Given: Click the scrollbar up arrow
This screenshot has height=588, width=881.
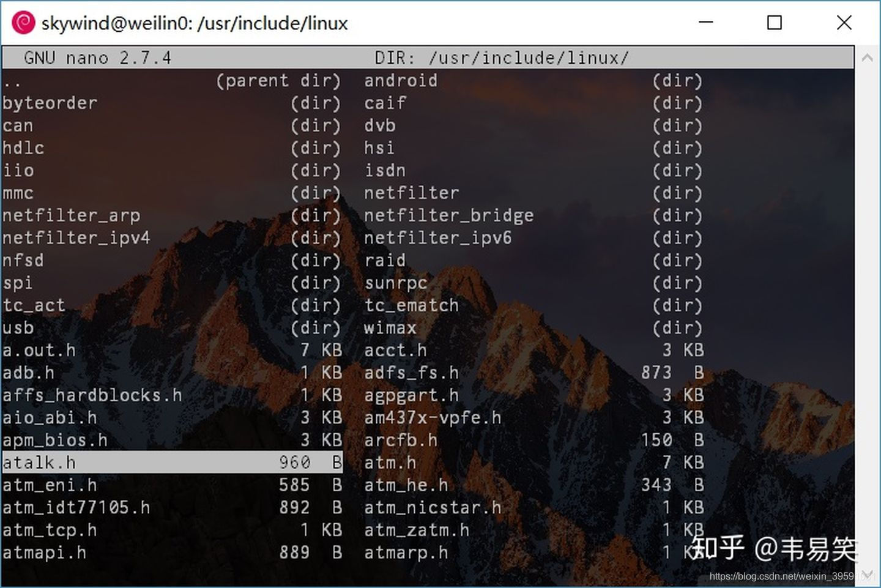Looking at the screenshot, I should [x=867, y=58].
